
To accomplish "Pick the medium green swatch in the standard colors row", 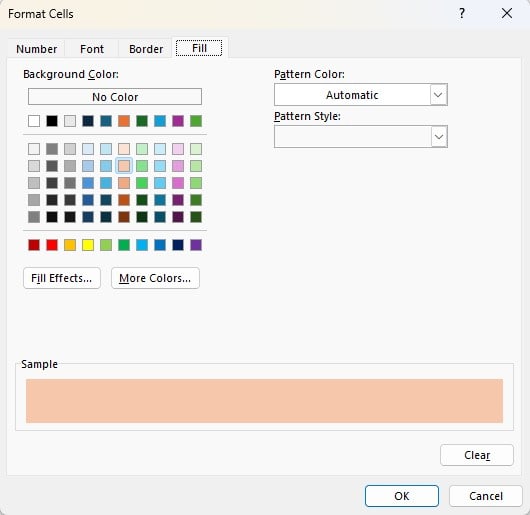I will [124, 245].
